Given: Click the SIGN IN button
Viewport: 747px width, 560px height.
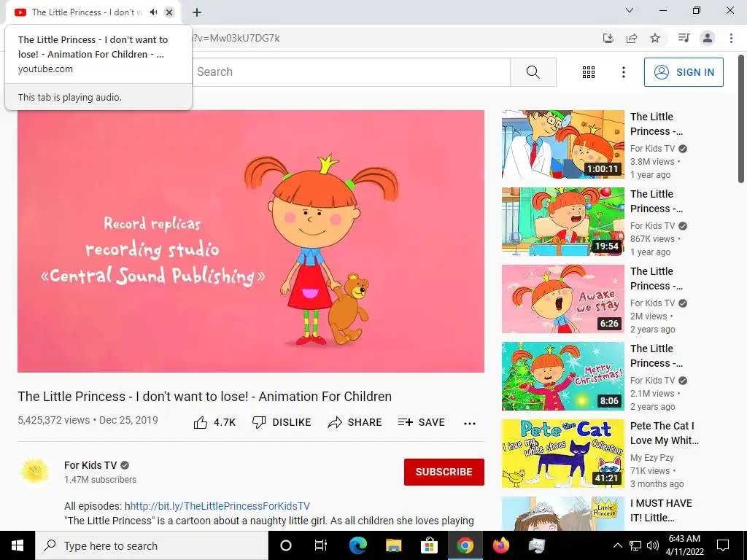Looking at the screenshot, I should (683, 72).
